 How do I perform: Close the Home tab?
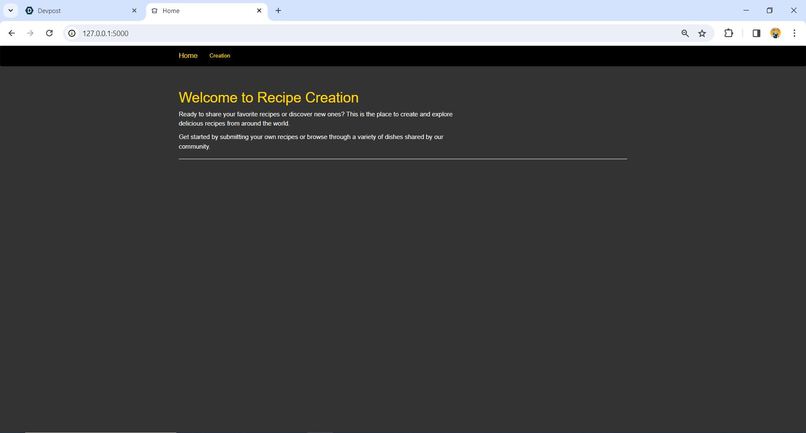point(259,10)
